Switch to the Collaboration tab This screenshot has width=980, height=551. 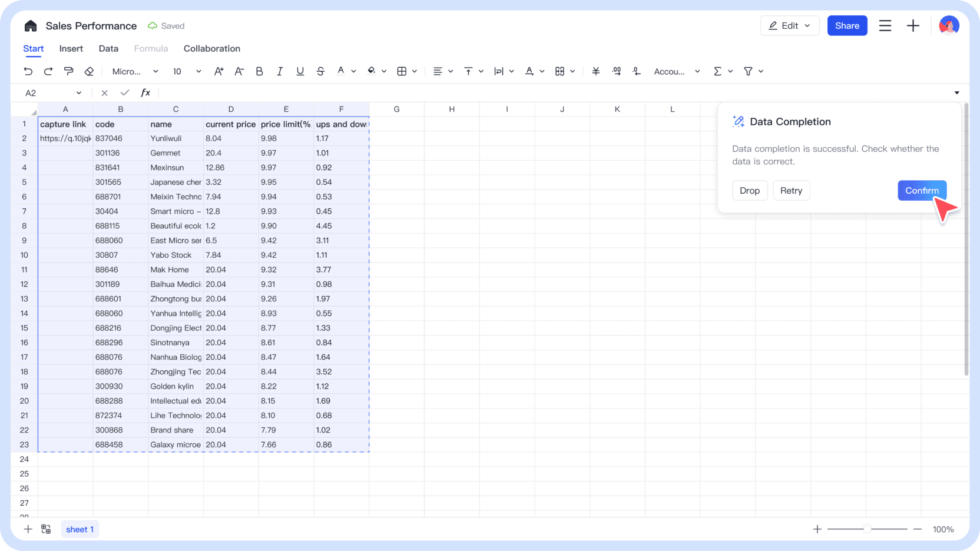point(212,49)
